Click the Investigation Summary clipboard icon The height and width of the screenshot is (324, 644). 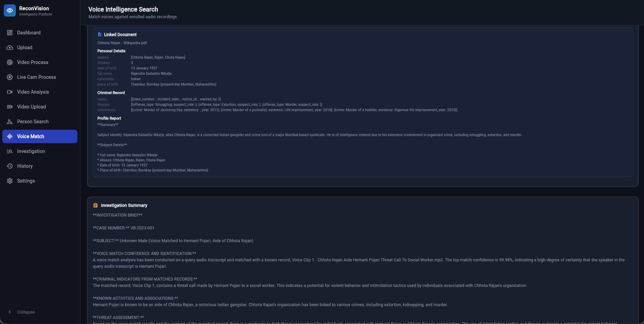pyautogui.click(x=96, y=205)
